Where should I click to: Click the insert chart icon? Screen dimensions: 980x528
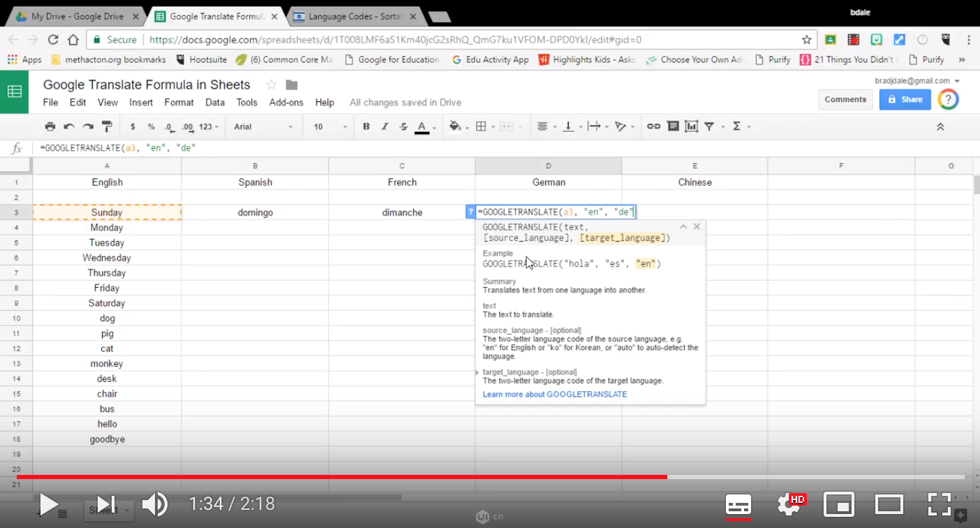tap(691, 126)
